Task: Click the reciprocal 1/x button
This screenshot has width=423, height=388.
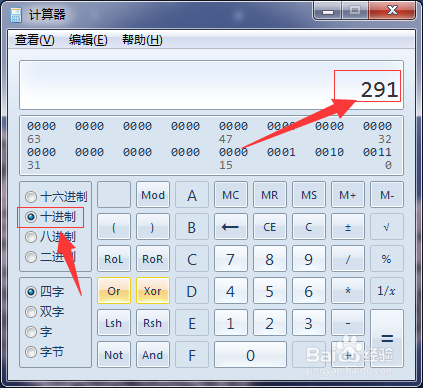Action: pos(387,291)
